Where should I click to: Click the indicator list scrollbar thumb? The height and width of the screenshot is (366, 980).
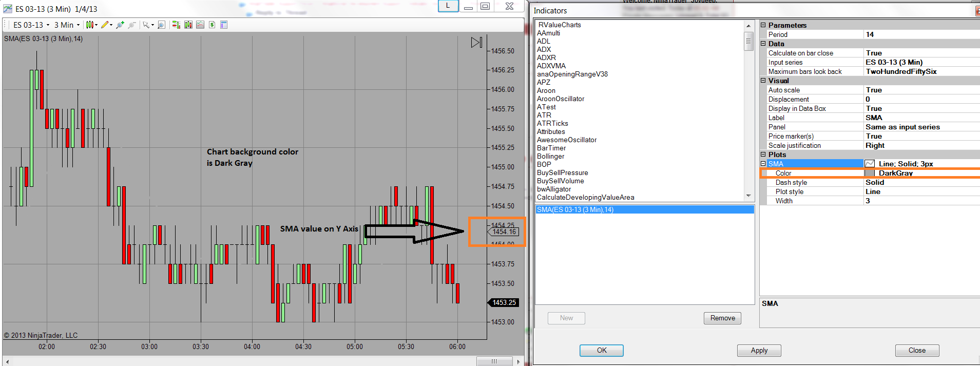point(748,41)
